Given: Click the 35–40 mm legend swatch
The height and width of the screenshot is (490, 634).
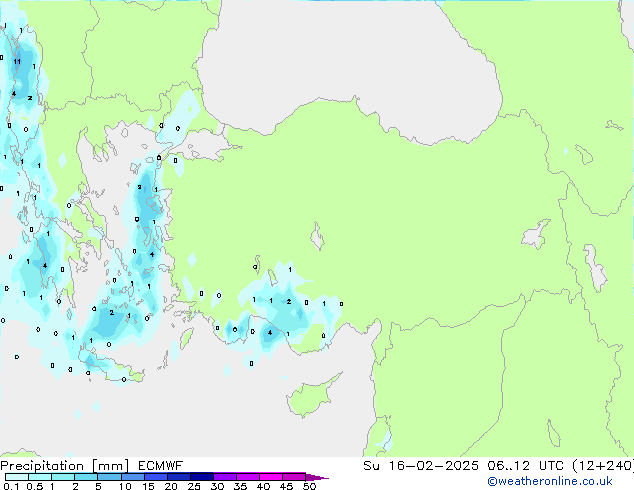Looking at the screenshot, I should click(248, 477).
